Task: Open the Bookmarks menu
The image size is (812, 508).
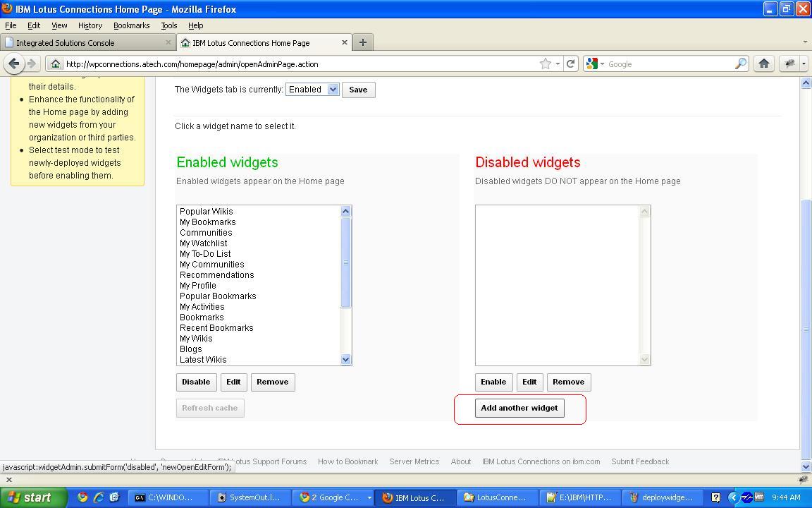Action: tap(132, 25)
